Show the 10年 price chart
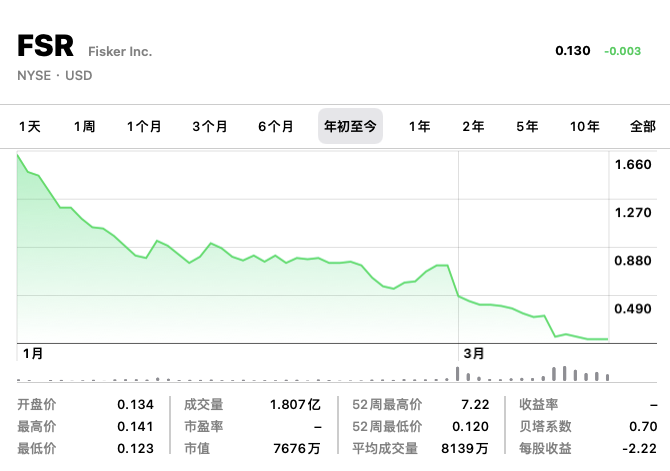The width and height of the screenshot is (670, 471). coord(585,127)
